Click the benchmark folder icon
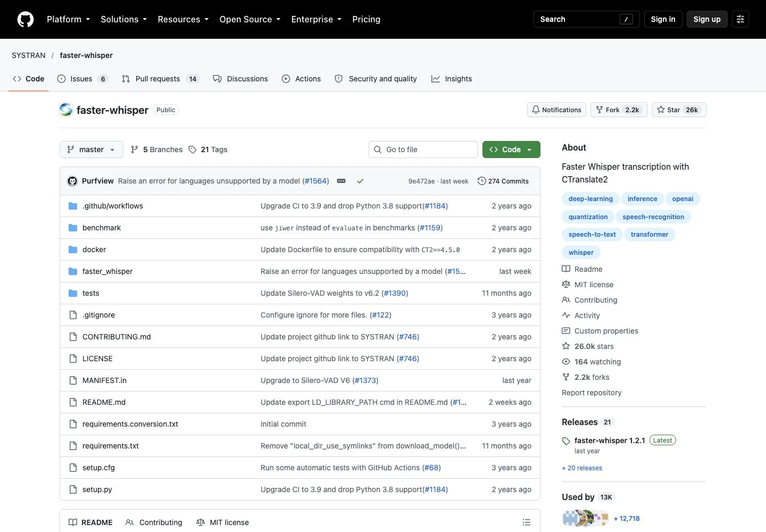Viewport: 766px width, 532px height. tap(73, 228)
